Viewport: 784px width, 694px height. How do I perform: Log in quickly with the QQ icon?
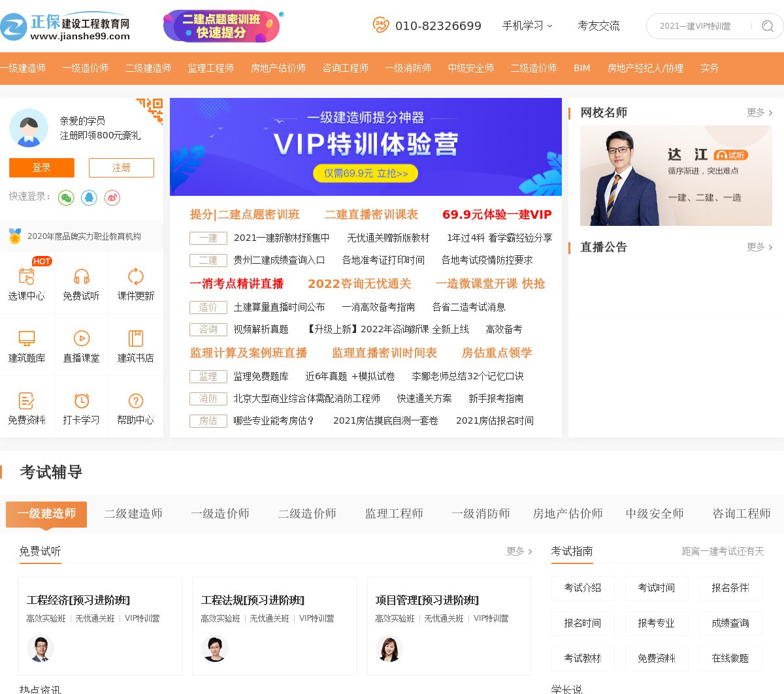[x=89, y=197]
